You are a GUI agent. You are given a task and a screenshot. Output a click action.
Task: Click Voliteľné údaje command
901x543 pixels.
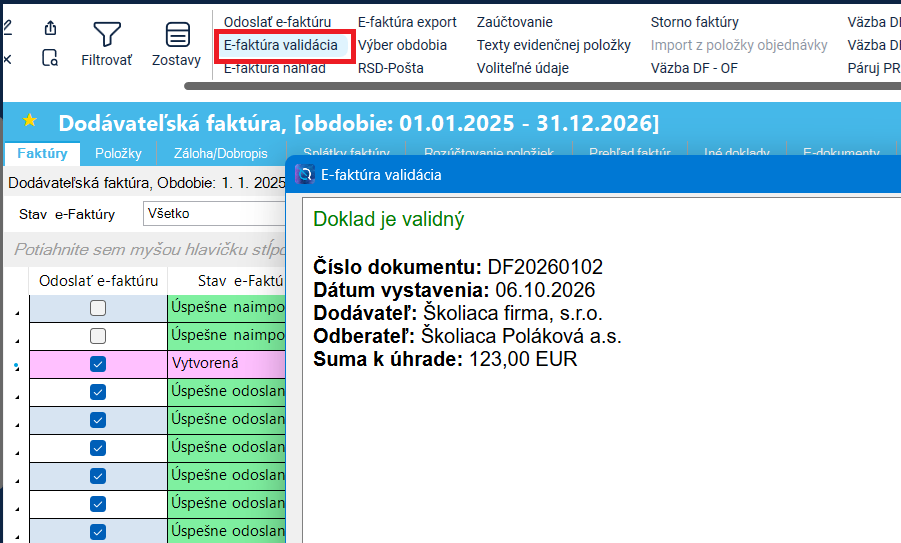(x=522, y=68)
